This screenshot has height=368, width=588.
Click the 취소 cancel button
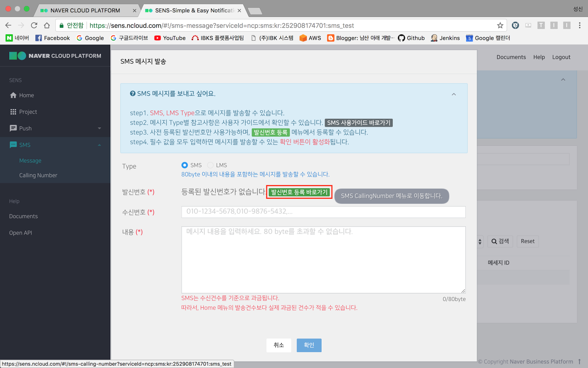tap(279, 345)
